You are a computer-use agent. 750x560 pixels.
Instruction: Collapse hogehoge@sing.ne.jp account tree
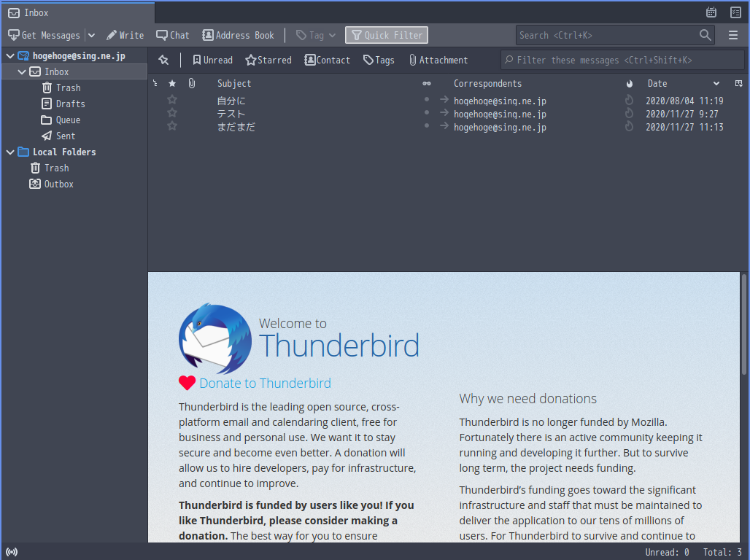[10, 56]
